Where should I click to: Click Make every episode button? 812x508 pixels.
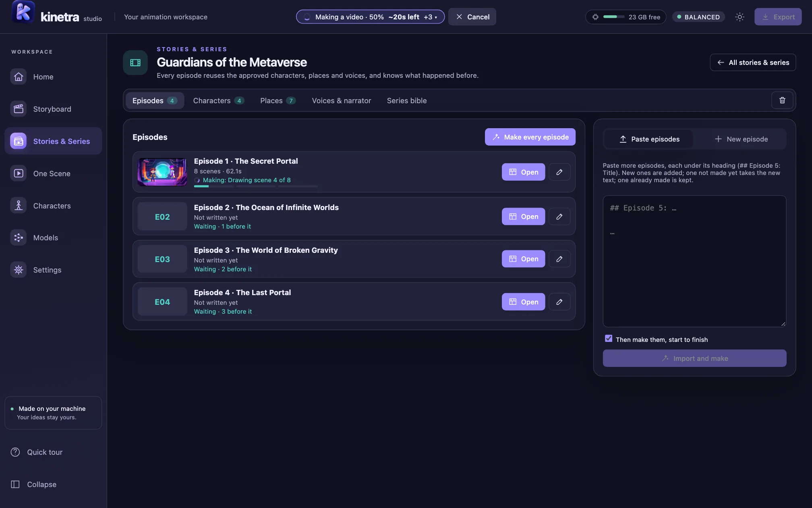coord(530,137)
